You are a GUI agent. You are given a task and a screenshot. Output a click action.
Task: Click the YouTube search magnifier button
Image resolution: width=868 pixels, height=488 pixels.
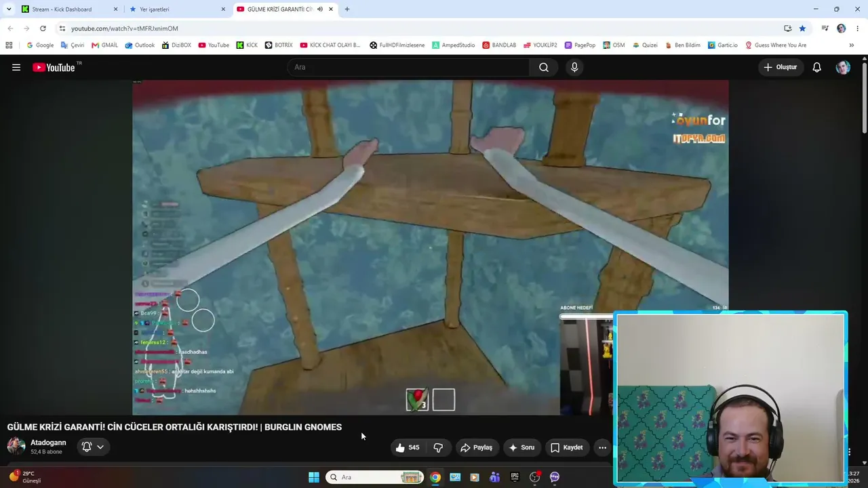tap(544, 67)
